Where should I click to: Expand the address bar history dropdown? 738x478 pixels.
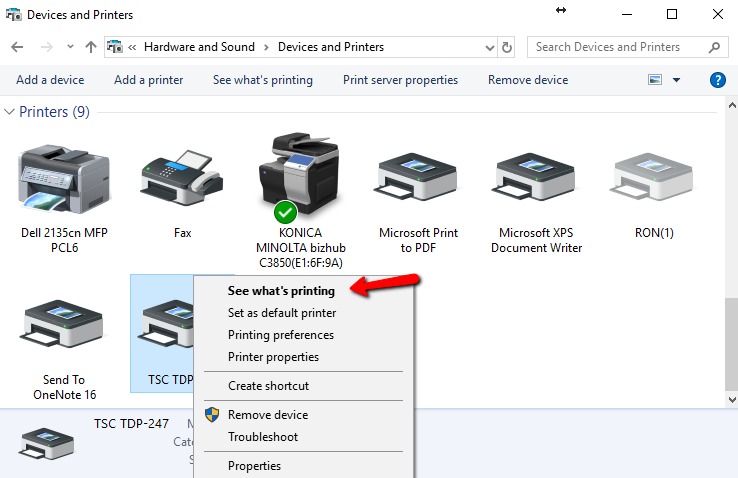pyautogui.click(x=489, y=48)
